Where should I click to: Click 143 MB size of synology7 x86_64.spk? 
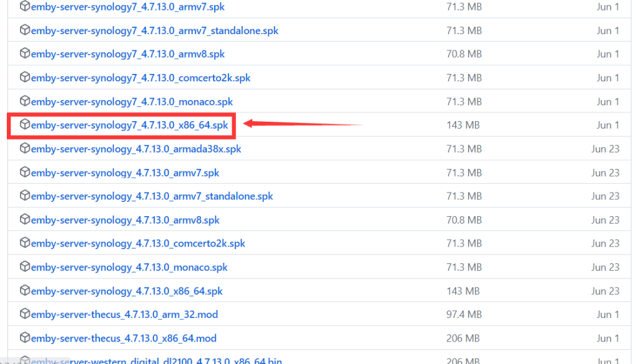(463, 125)
